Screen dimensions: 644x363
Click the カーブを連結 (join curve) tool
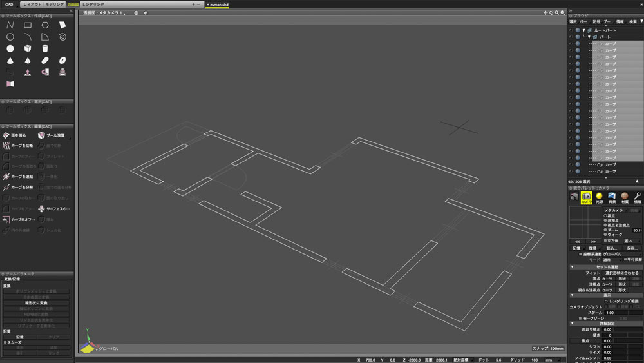click(19, 177)
